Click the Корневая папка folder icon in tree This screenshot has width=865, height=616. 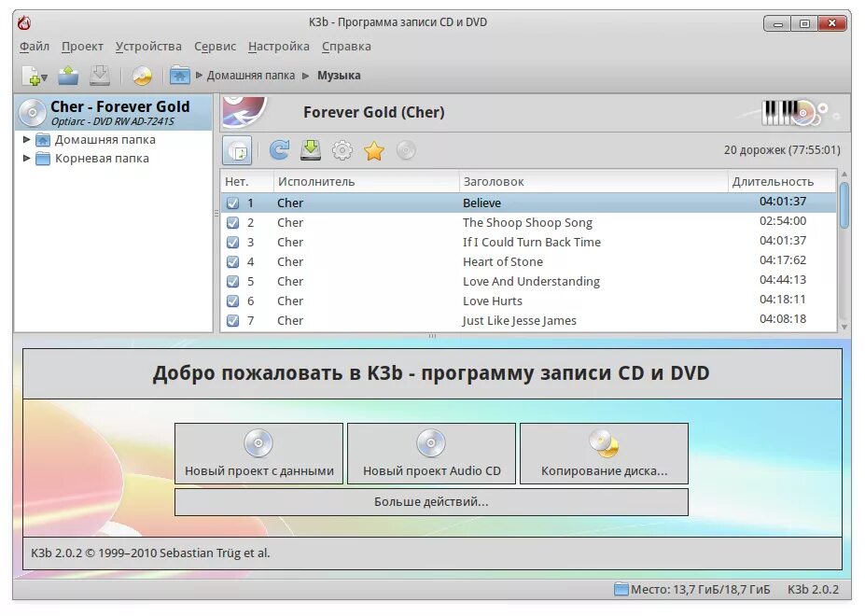[43, 159]
